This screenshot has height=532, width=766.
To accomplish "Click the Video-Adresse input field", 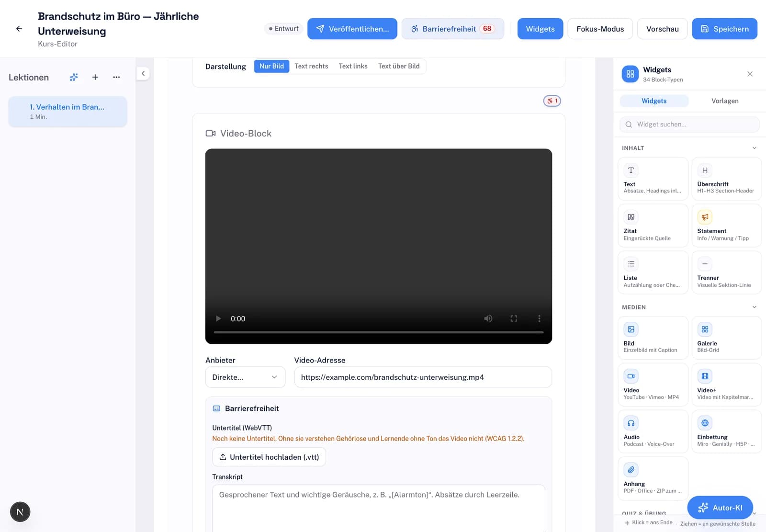I will pos(423,377).
